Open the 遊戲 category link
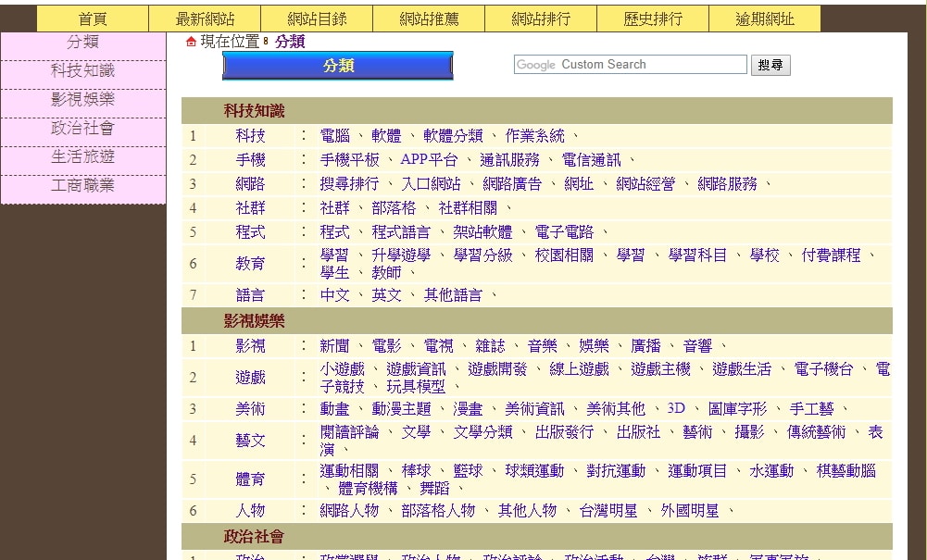This screenshot has width=927, height=560. point(250,378)
